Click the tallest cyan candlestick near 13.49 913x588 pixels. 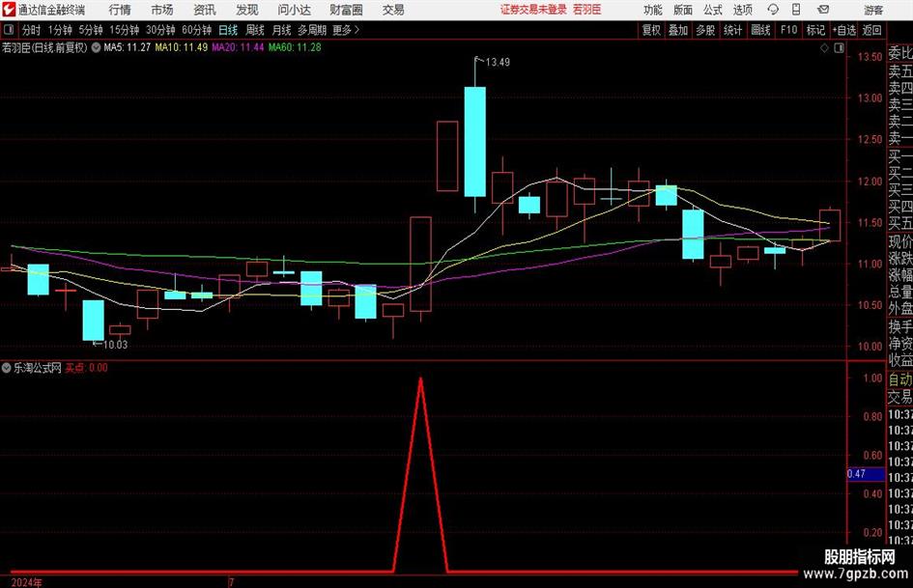[475, 142]
